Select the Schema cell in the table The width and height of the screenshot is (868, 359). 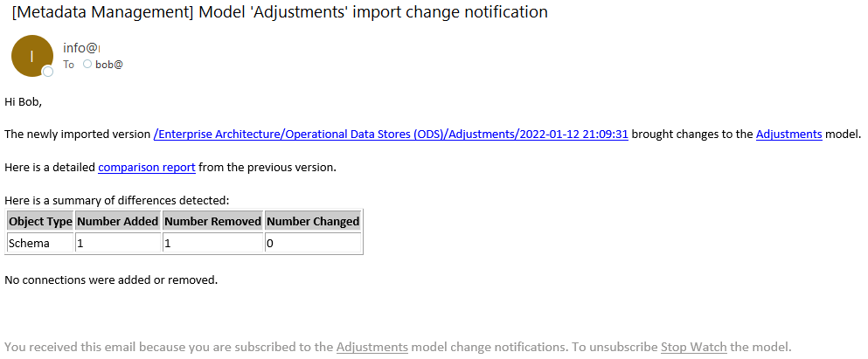click(x=29, y=244)
